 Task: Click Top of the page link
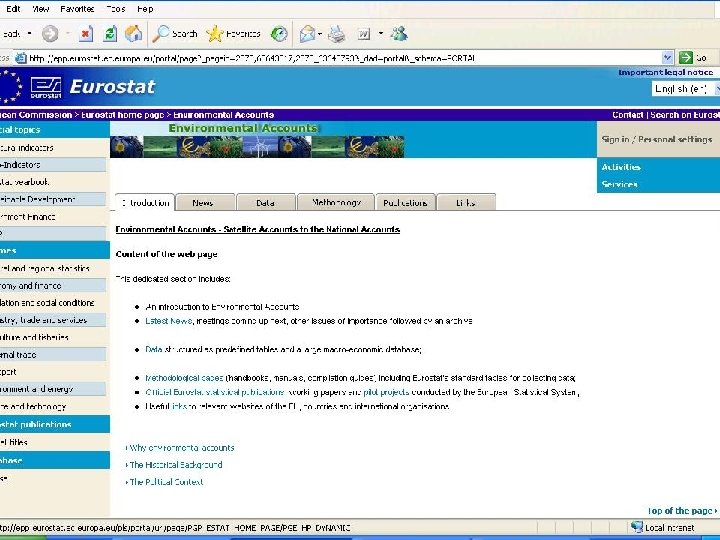tap(682, 511)
